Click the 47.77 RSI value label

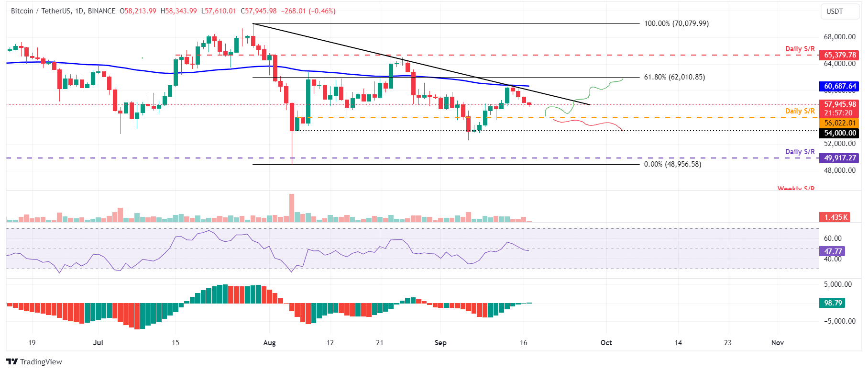click(x=833, y=251)
